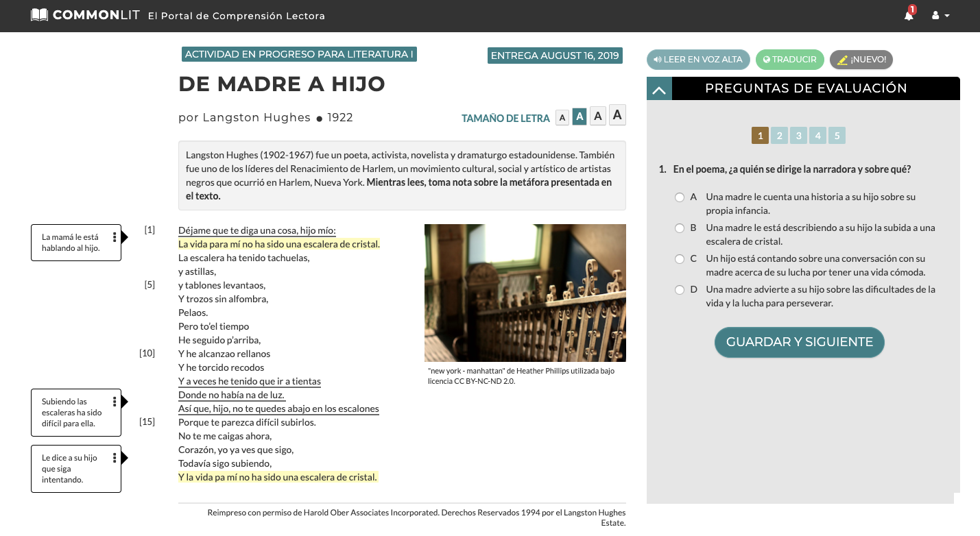Click question text 'En el poema, ¿a quién se dirige'
This screenshot has width=980, height=536.
click(792, 169)
